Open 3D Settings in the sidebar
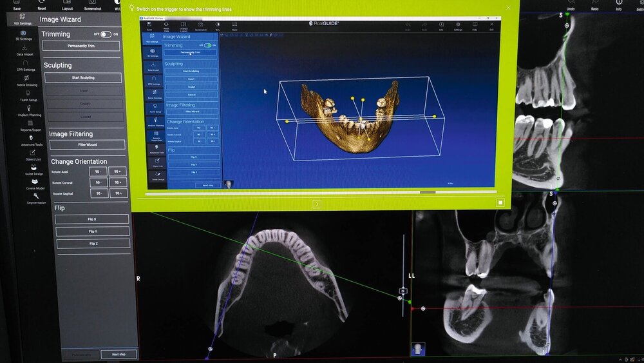This screenshot has width=644, height=363. pos(23,34)
